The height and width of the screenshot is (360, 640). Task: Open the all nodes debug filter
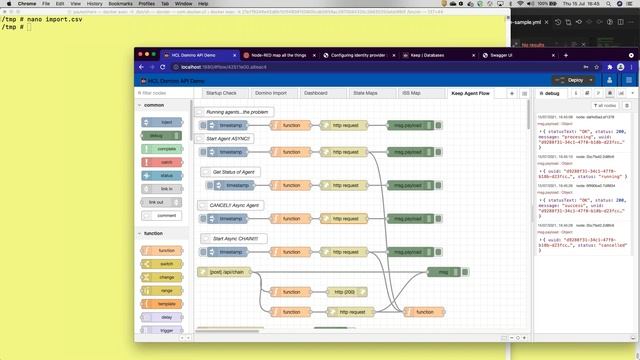[605, 106]
